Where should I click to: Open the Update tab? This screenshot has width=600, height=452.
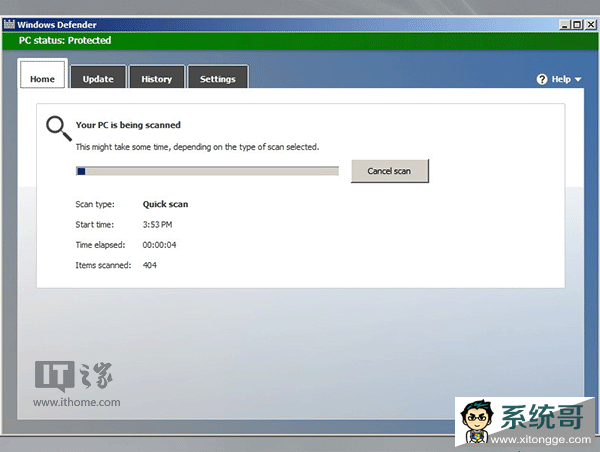click(98, 77)
